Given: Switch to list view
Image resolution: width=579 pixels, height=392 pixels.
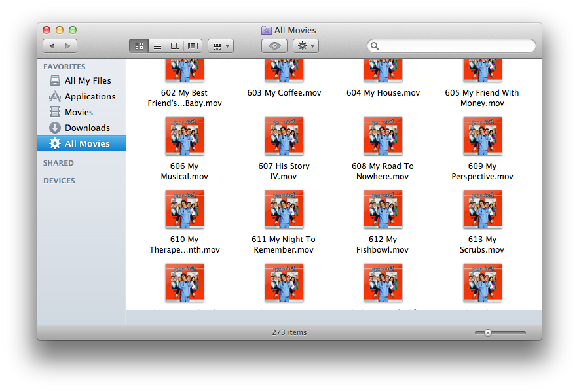Looking at the screenshot, I should (x=157, y=46).
